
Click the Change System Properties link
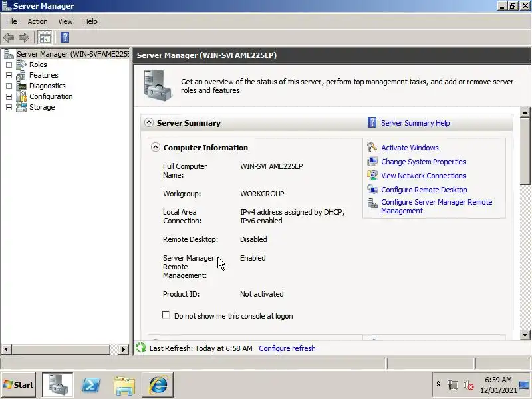423,162
